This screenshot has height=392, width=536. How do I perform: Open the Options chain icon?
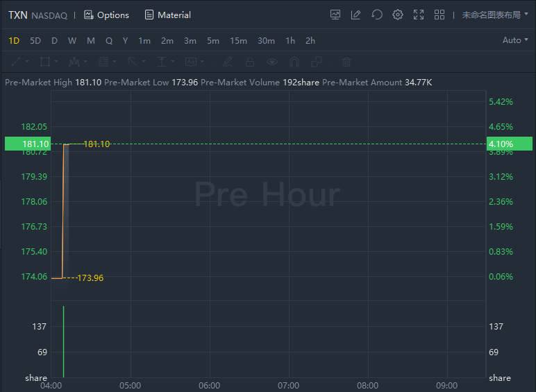coord(89,15)
